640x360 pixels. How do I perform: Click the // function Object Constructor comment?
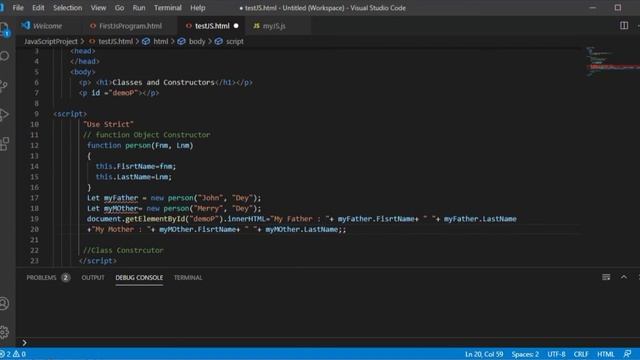(x=147, y=135)
